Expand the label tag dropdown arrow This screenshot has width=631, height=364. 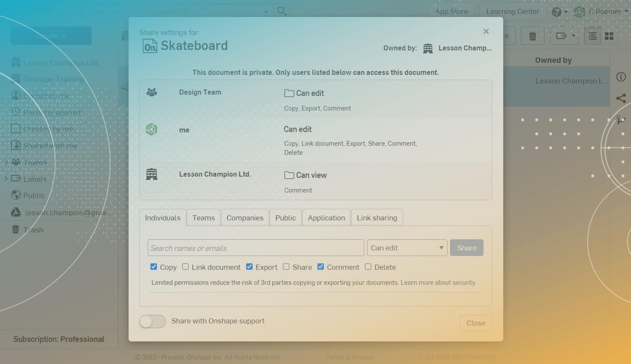pos(573,36)
